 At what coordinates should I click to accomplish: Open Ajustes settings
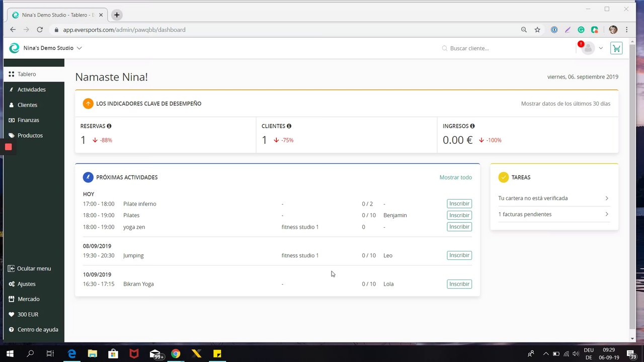click(34, 284)
